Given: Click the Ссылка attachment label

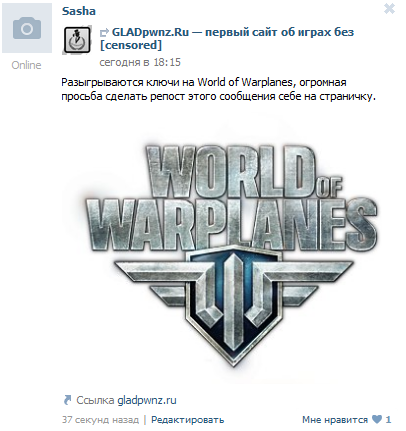Looking at the screenshot, I should click(x=95, y=400).
